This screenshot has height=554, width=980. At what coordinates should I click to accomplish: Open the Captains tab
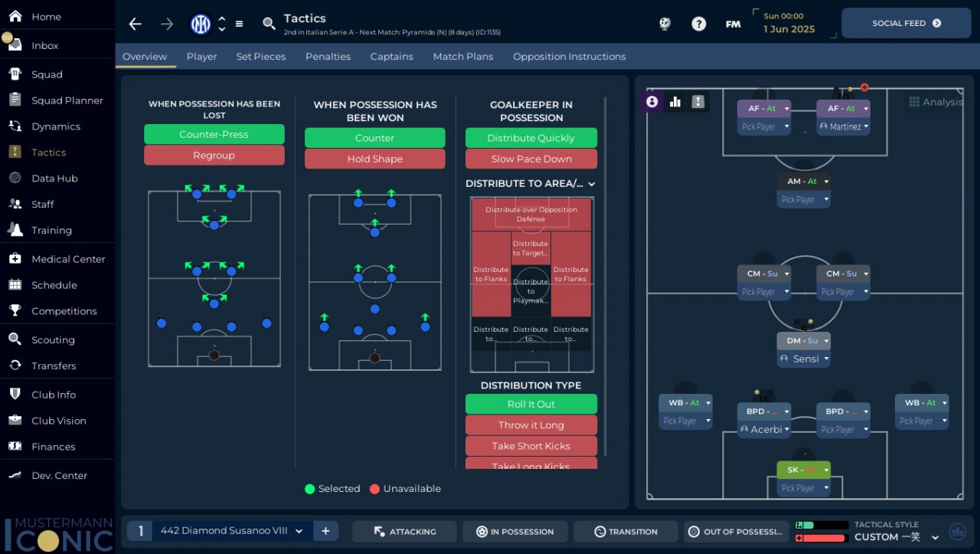(392, 57)
